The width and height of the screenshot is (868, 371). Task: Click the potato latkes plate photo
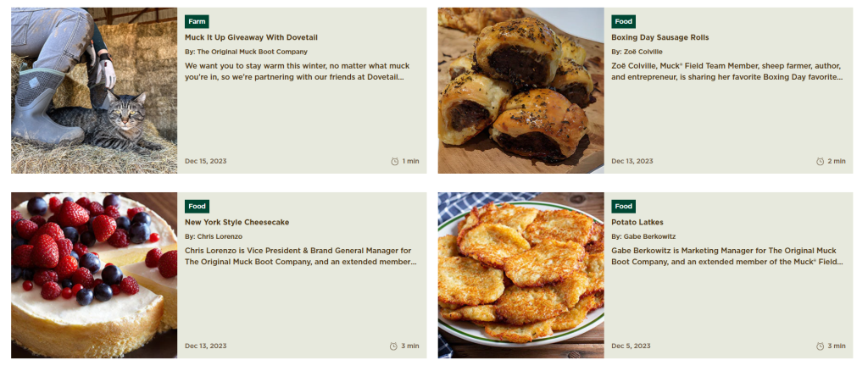(x=521, y=275)
